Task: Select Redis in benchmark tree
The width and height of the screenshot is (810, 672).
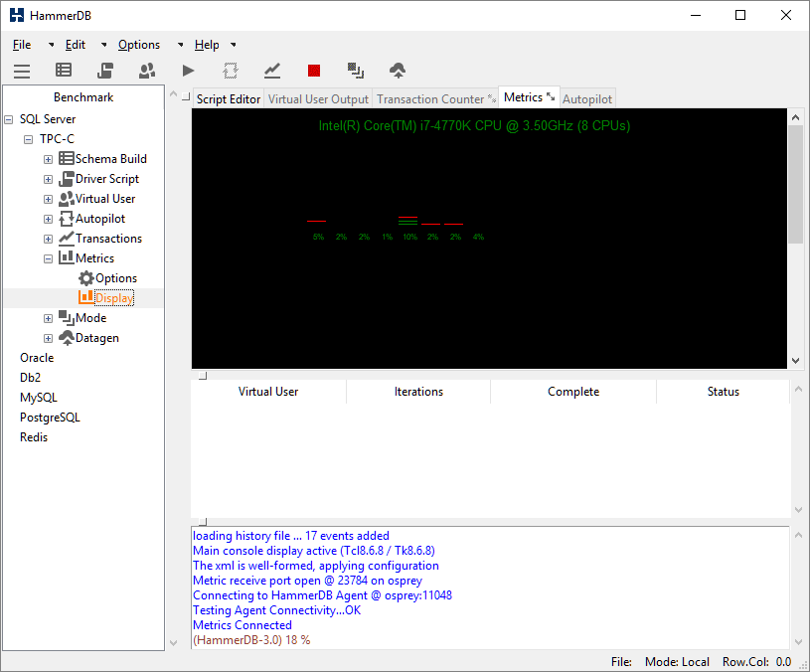Action: [x=34, y=437]
